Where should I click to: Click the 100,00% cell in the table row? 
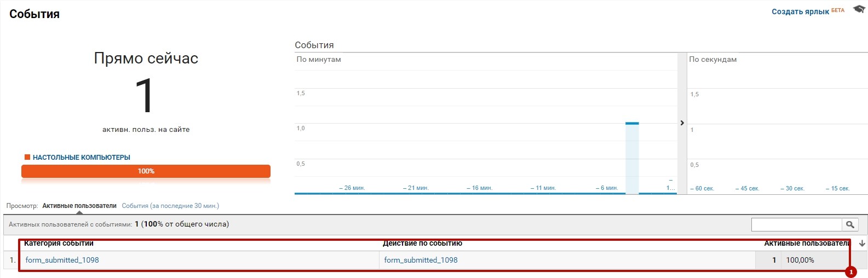[x=800, y=260]
